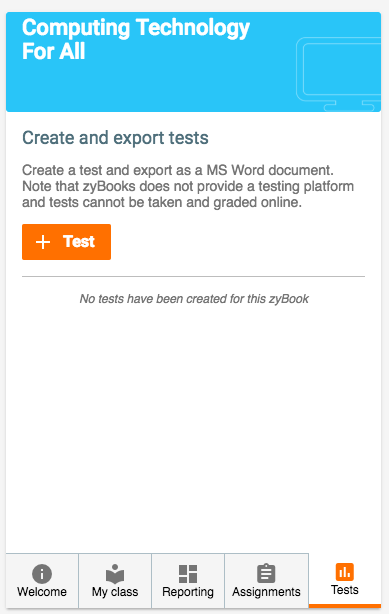The height and width of the screenshot is (614, 389).
Task: Click the MS Word export description paragraph
Action: 188,186
